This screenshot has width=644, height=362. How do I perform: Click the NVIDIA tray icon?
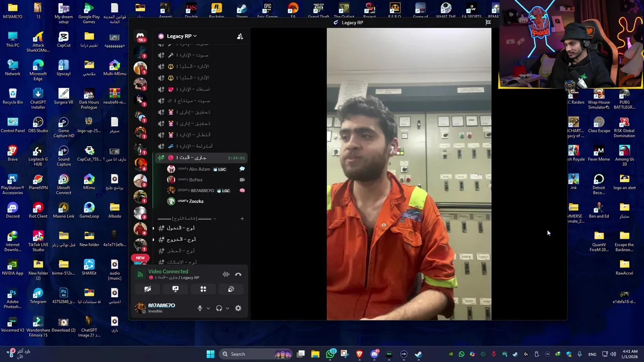[451, 354]
